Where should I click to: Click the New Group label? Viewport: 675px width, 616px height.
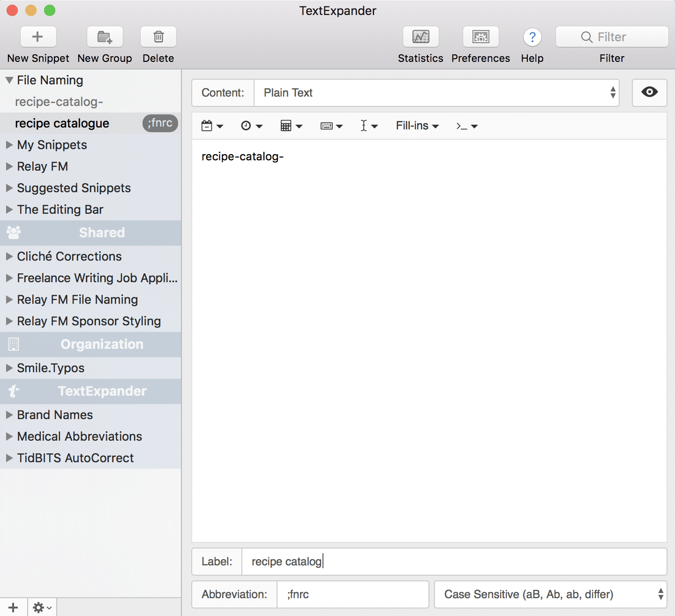[105, 58]
